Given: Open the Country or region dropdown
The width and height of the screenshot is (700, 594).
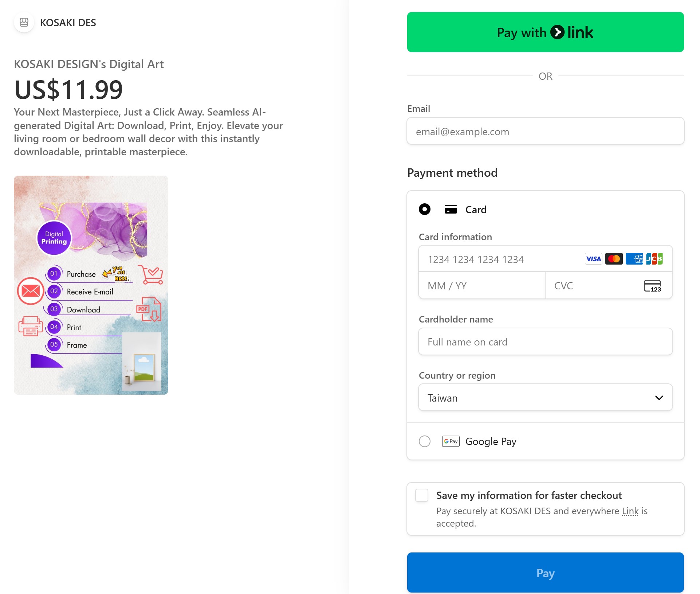Looking at the screenshot, I should tap(545, 398).
